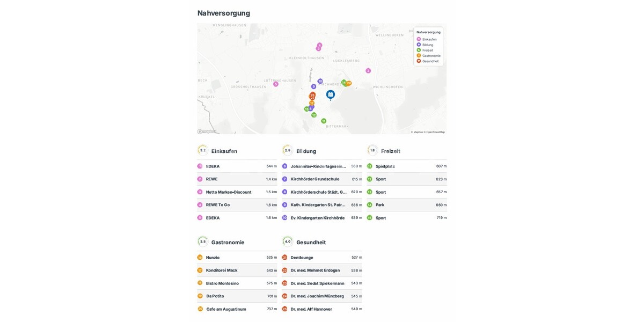The width and height of the screenshot is (644, 322).
Task: Click the Park marker 14 on the map
Action: point(343,83)
